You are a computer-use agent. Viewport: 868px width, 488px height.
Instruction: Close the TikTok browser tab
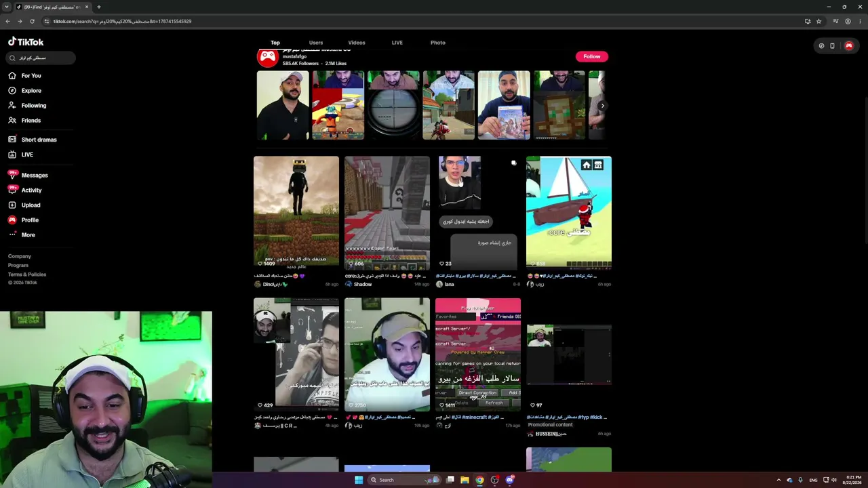click(x=87, y=7)
